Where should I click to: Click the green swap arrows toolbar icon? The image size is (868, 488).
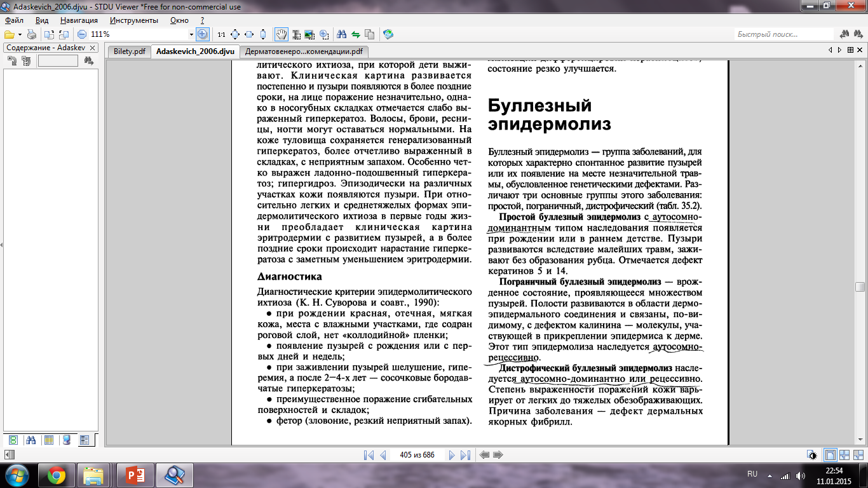click(x=356, y=34)
